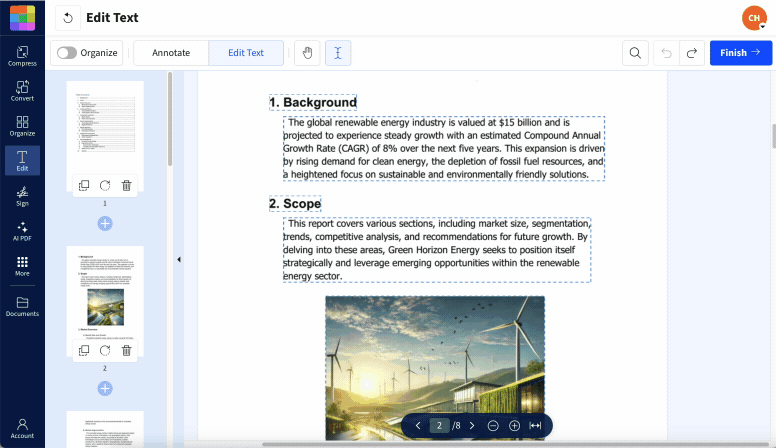
Task: Zoom in with the plus button
Action: pos(515,426)
